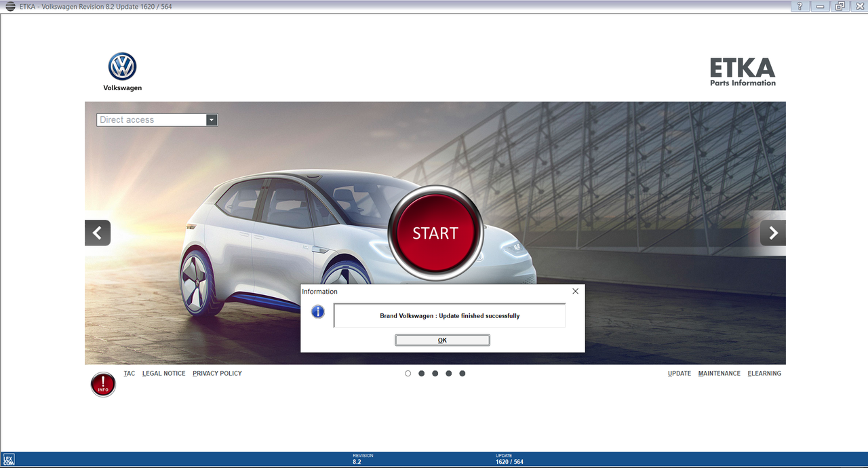
Task: Click the ETKA application icon in title bar
Action: (x=10, y=6)
